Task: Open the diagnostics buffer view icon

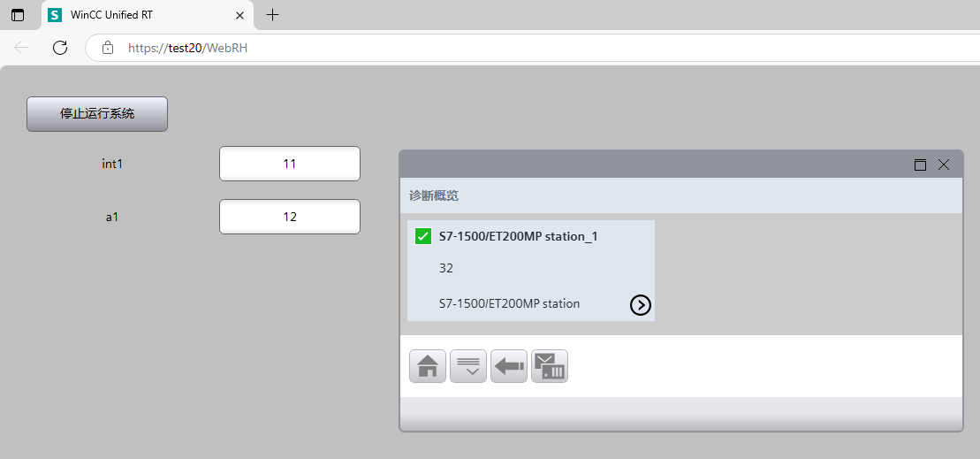Action: 550,366
